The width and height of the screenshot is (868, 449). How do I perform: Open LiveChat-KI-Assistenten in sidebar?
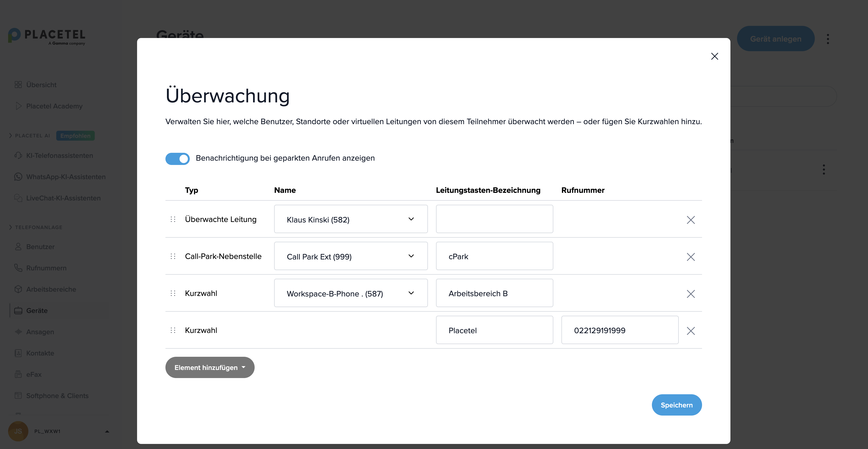63,198
